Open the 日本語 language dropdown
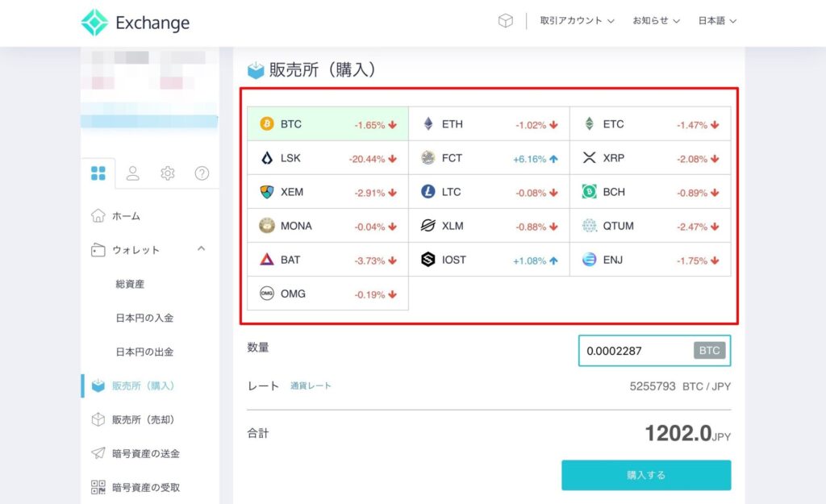The height and width of the screenshot is (504, 826). 717,20
